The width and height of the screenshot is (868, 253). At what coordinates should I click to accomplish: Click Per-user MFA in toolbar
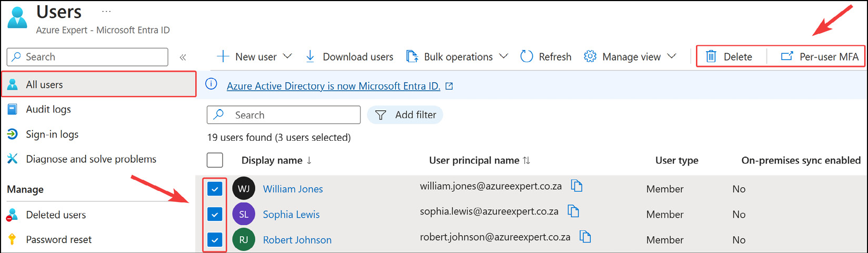(820, 57)
